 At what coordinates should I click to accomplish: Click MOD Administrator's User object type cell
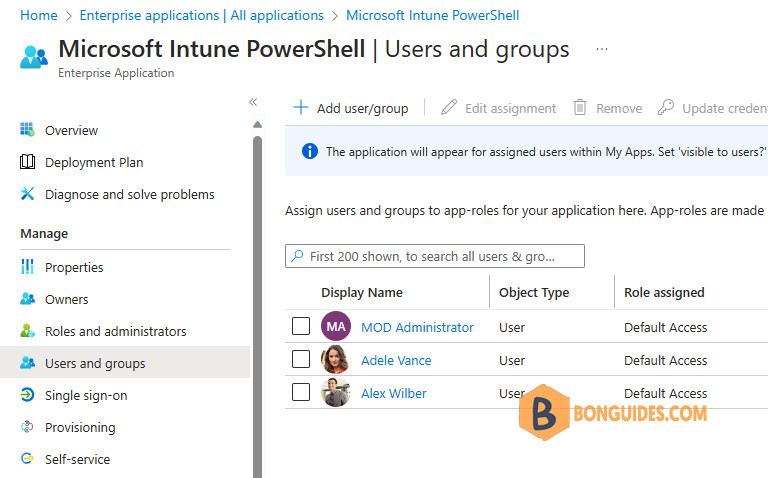pyautogui.click(x=512, y=327)
